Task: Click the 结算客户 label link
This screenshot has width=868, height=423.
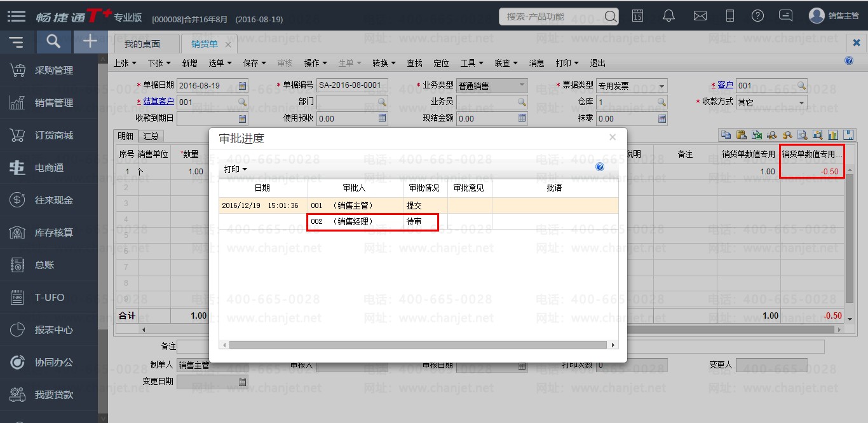Action: coord(158,101)
